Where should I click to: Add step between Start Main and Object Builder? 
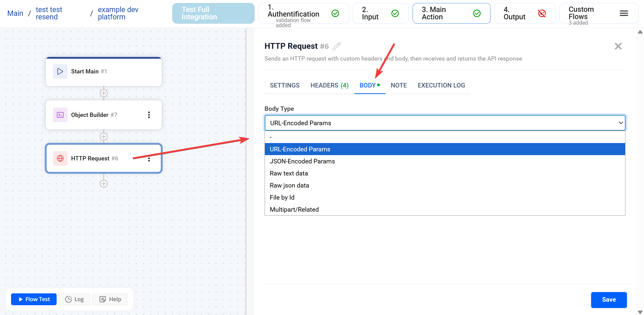[x=104, y=93]
